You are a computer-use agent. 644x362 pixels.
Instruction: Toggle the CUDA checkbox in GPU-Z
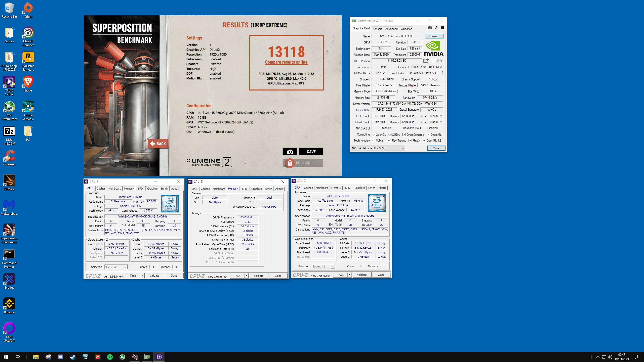point(390,135)
